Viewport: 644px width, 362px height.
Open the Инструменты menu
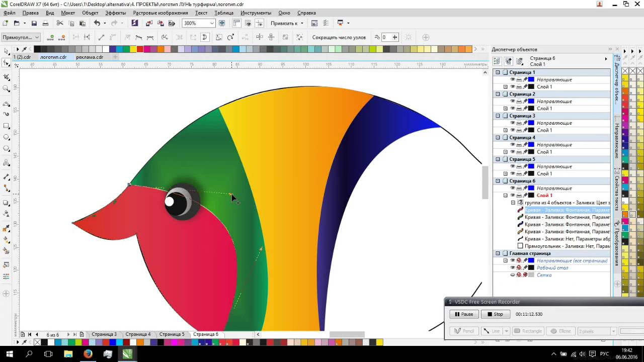pyautogui.click(x=256, y=13)
